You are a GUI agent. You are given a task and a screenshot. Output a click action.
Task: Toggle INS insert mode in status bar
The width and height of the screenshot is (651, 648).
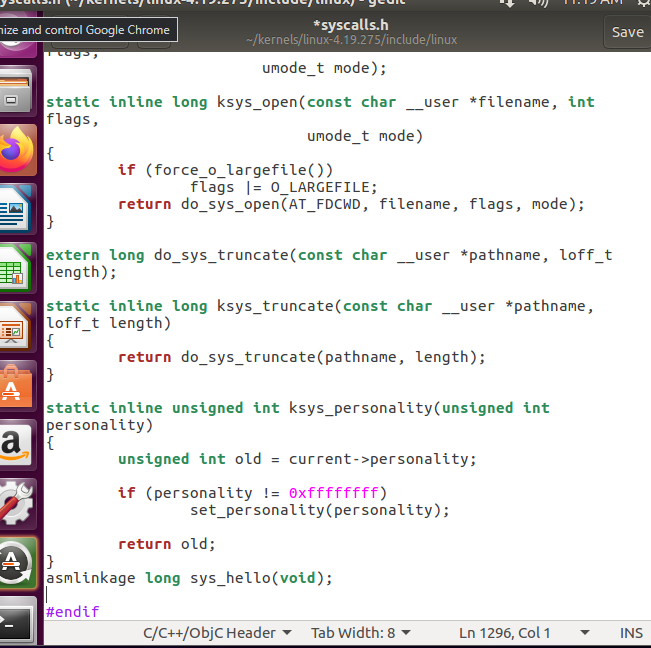631,633
